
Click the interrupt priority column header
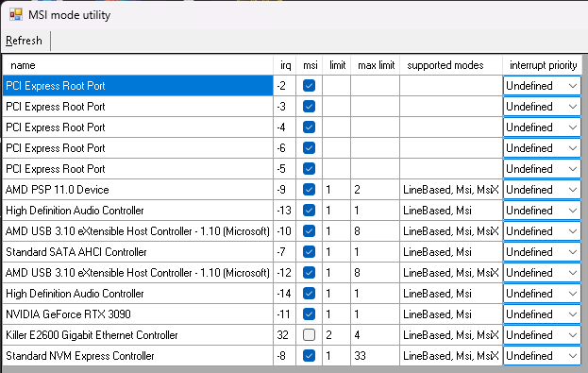pos(543,65)
